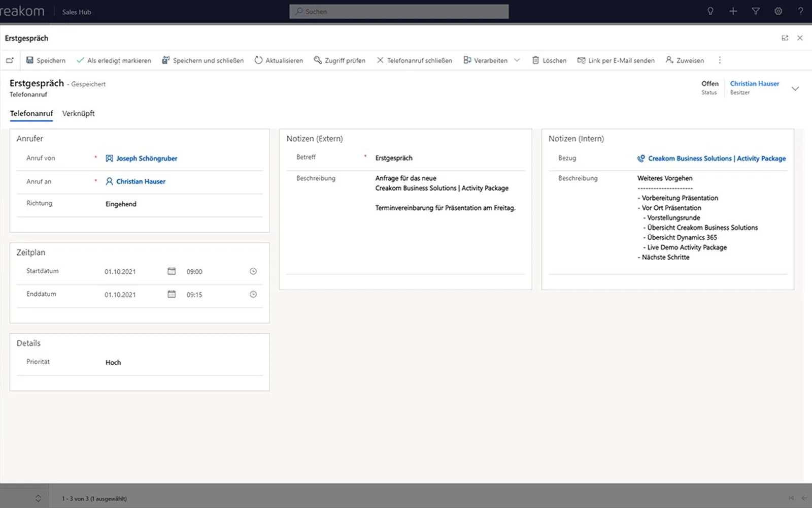This screenshot has width=812, height=508.
Task: Click the open-record-set icon left of Speichern
Action: pyautogui.click(x=10, y=60)
